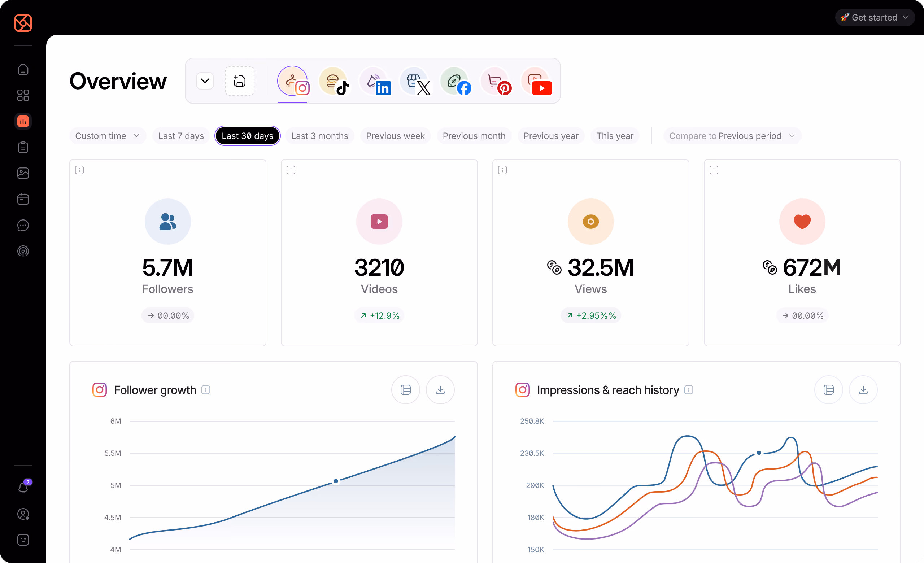The width and height of the screenshot is (924, 563).
Task: Select the LinkedIn account profile
Action: (x=375, y=81)
